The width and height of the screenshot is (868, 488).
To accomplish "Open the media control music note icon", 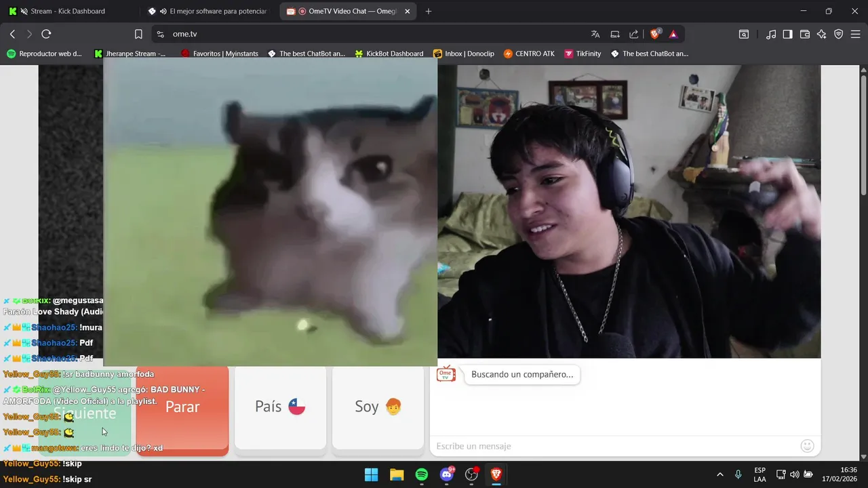I will 771,34.
